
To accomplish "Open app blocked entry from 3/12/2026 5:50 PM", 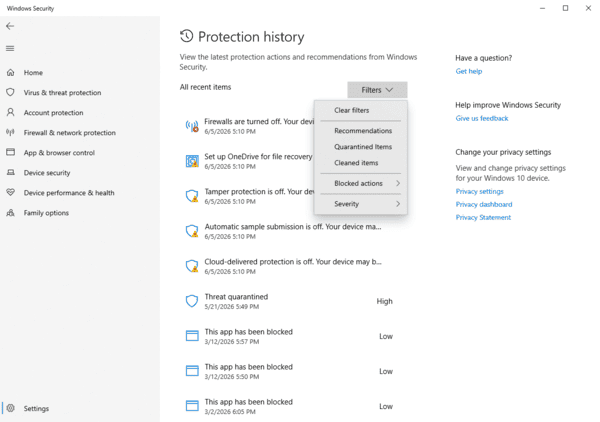I will [293, 371].
